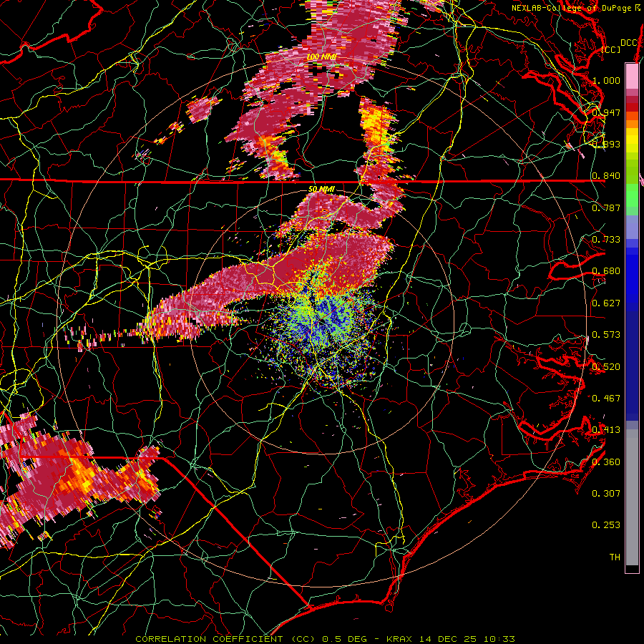Click the 0.520 legend value
This screenshot has width=644, height=644.
[x=606, y=366]
